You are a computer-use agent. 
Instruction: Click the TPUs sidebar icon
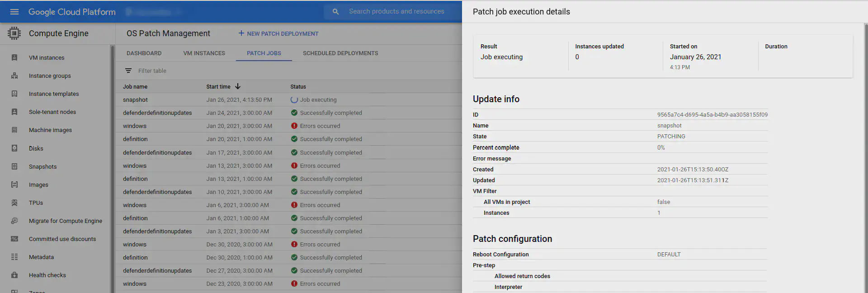[x=14, y=203]
